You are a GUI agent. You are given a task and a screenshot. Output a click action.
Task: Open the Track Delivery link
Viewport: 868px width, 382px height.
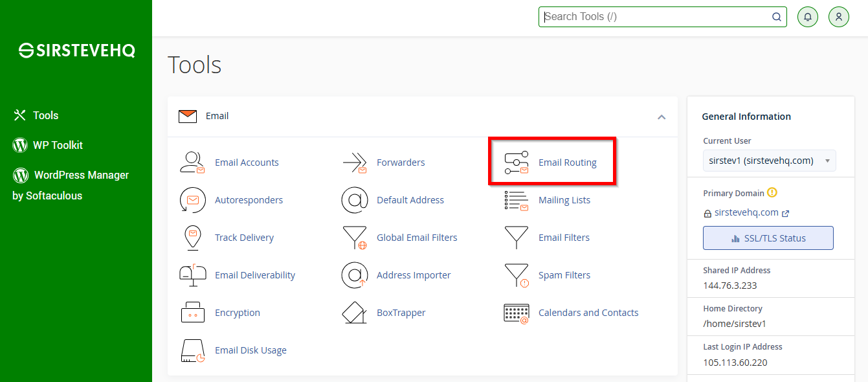(244, 238)
